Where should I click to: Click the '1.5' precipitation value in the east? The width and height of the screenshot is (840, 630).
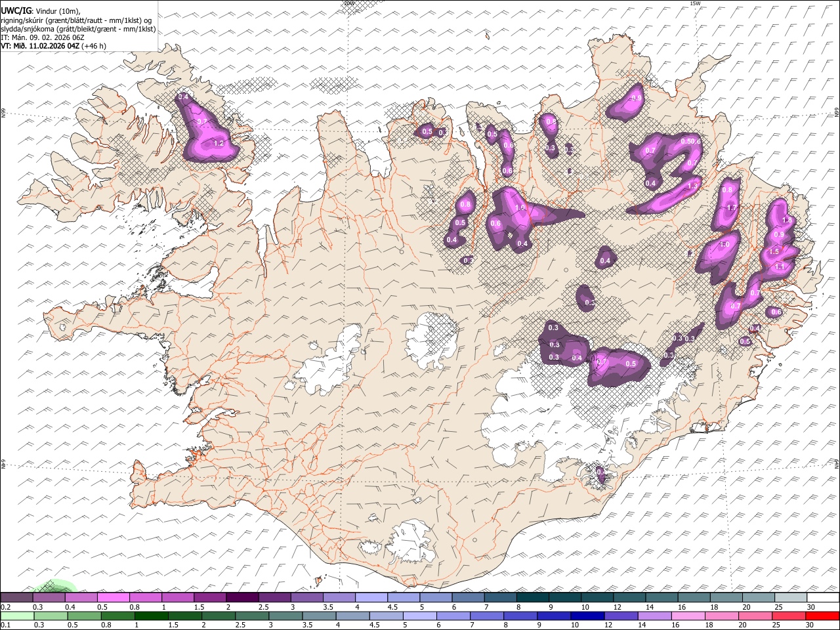pyautogui.click(x=774, y=251)
